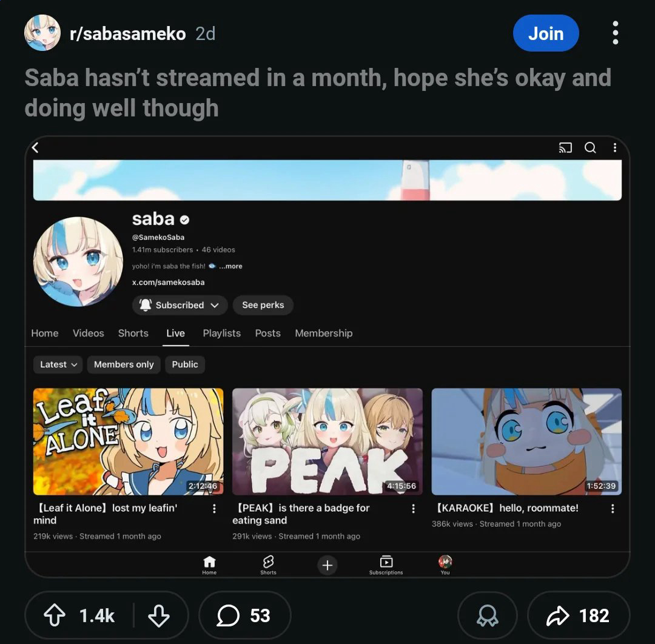Go back with the left chevron
Screen dimensions: 655x644
pos(36,147)
